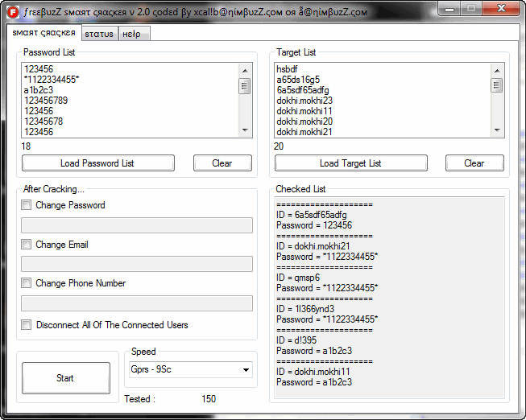
Task: Select dokhi.mokhi11 in the Target List box
Action: pyautogui.click(x=304, y=111)
